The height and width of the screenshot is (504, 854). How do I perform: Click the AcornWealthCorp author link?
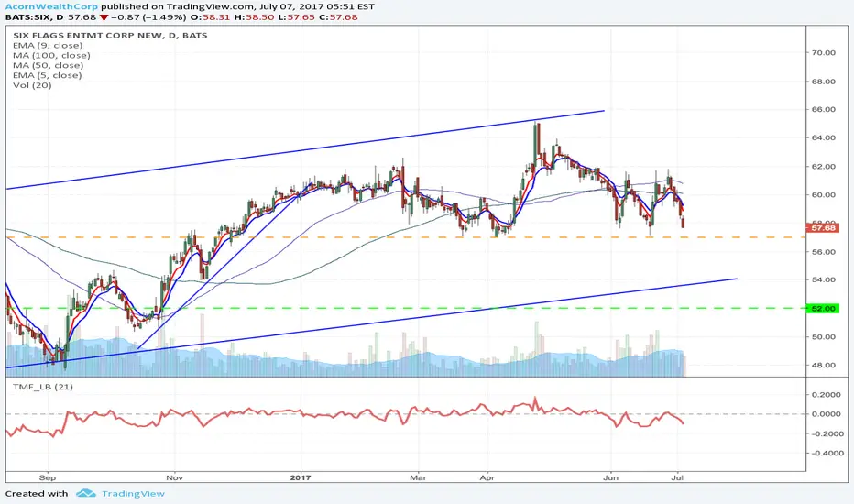pyautogui.click(x=51, y=6)
